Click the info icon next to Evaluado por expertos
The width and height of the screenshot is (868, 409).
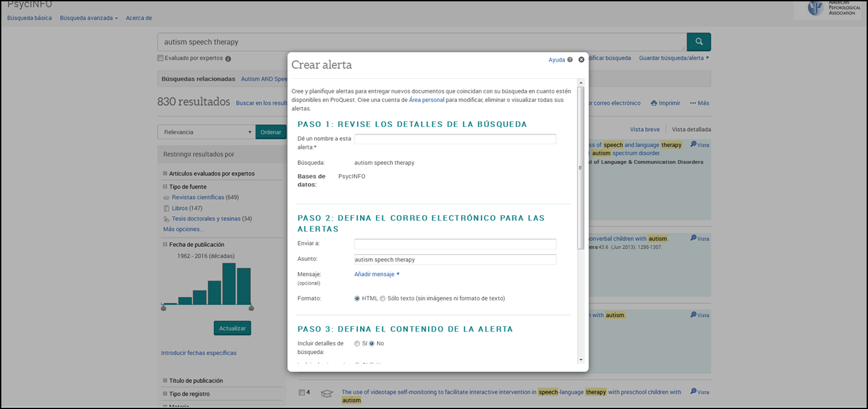coord(228,58)
